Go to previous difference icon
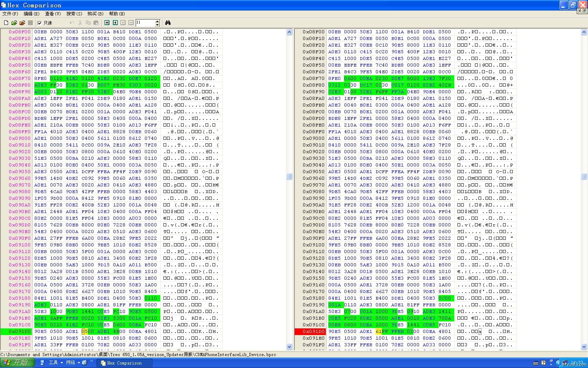Image resolution: width=588 pixels, height=368 pixels. pyautogui.click(x=115, y=23)
